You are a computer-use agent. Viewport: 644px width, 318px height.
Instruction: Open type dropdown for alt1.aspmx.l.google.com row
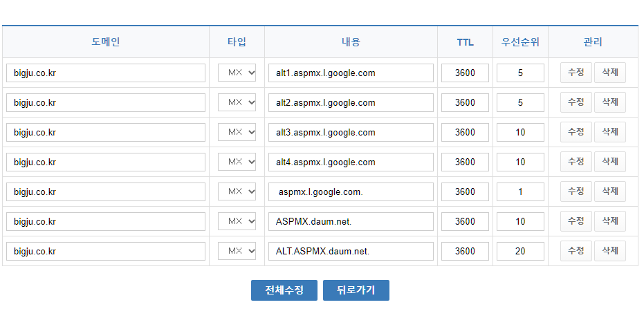pyautogui.click(x=237, y=73)
